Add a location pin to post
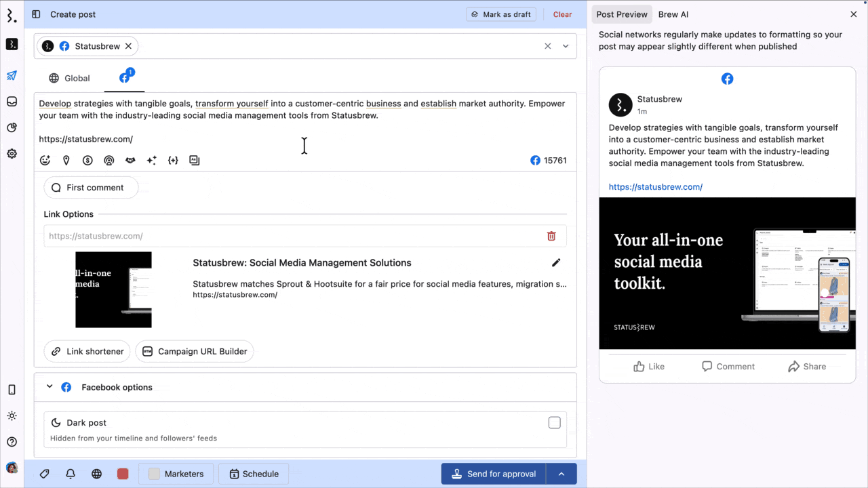This screenshot has width=868, height=488. (66, 161)
